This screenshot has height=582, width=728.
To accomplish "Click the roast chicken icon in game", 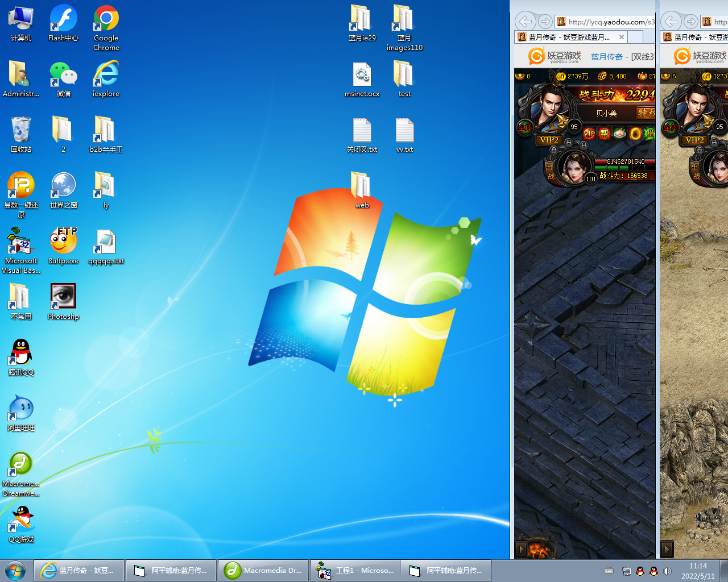I will 619,134.
